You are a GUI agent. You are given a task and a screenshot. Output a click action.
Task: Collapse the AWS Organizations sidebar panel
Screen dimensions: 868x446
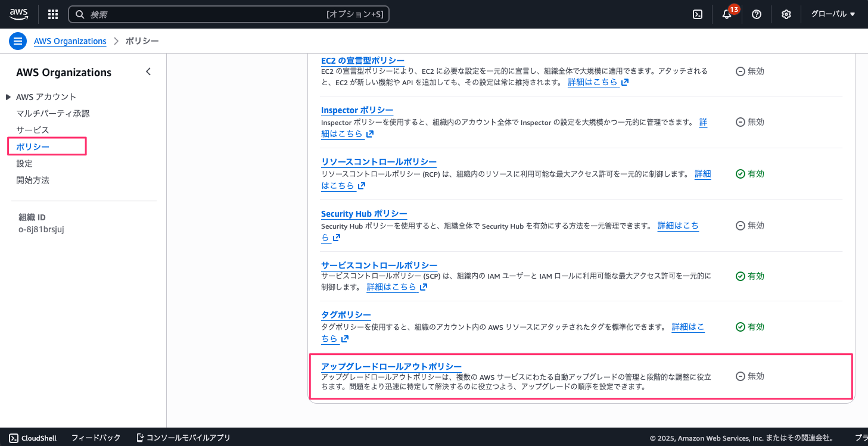148,71
